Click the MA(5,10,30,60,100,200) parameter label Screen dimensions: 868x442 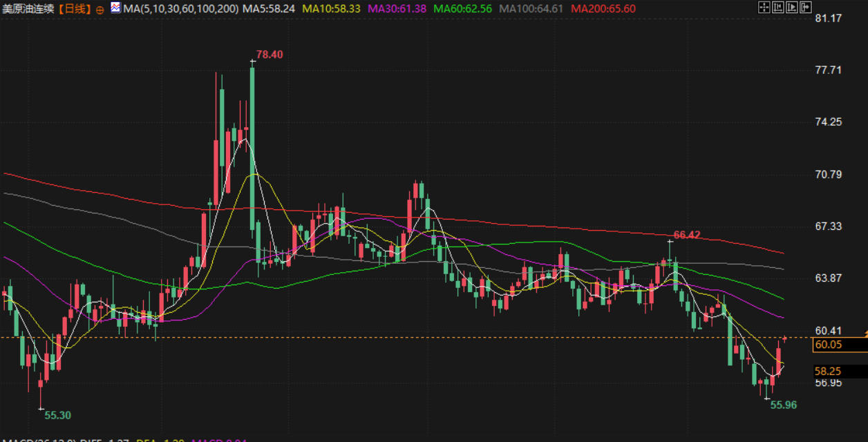click(180, 9)
